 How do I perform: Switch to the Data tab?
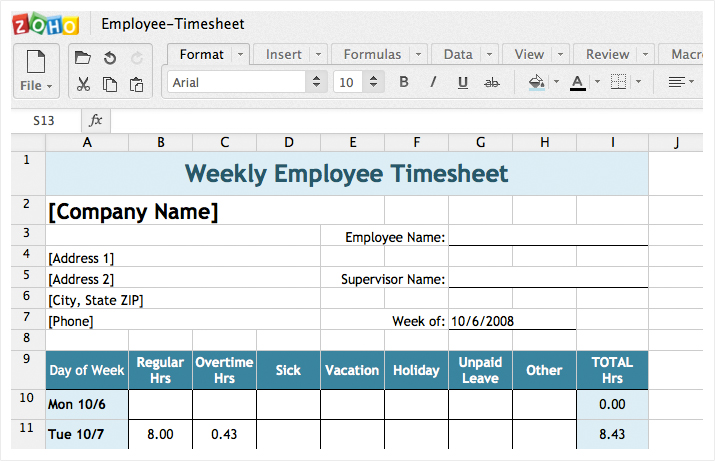click(458, 54)
